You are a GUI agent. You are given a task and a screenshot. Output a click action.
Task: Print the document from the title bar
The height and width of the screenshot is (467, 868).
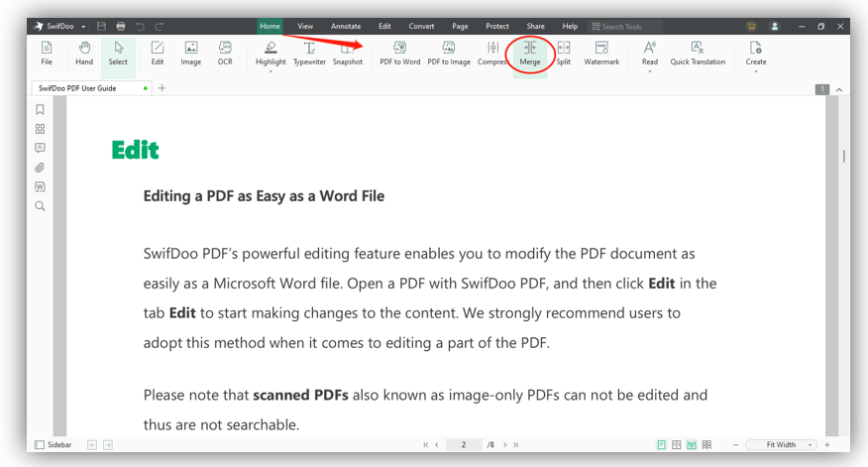point(121,26)
